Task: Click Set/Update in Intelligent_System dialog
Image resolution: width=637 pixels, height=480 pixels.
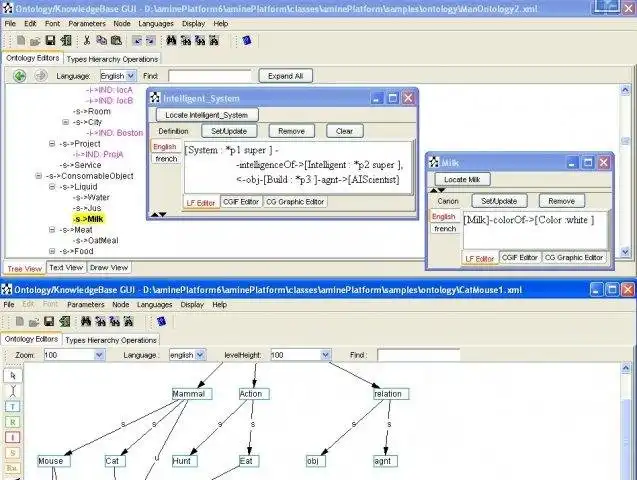Action: [x=229, y=131]
